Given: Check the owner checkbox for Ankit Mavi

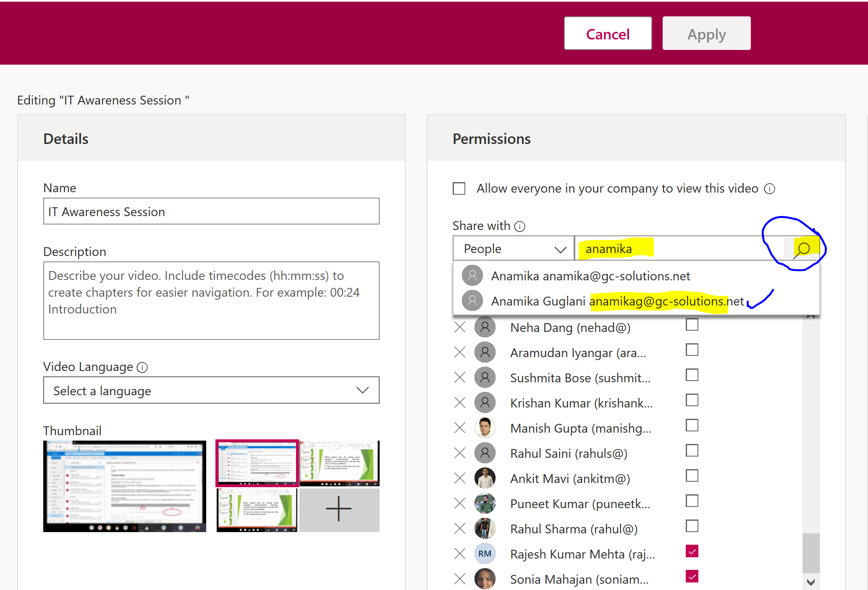Looking at the screenshot, I should click(x=692, y=476).
